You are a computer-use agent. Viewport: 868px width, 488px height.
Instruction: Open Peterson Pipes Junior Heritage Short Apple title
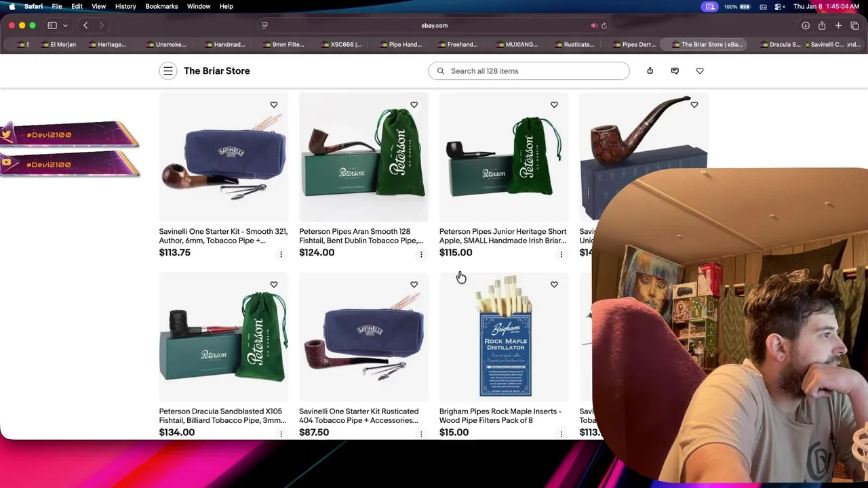point(502,236)
